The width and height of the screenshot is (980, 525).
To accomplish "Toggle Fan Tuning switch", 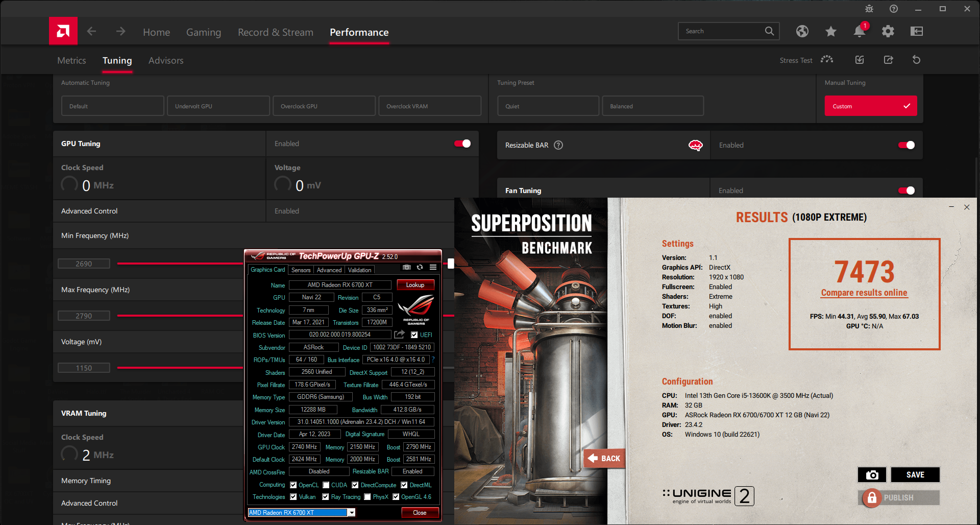I will pyautogui.click(x=906, y=190).
